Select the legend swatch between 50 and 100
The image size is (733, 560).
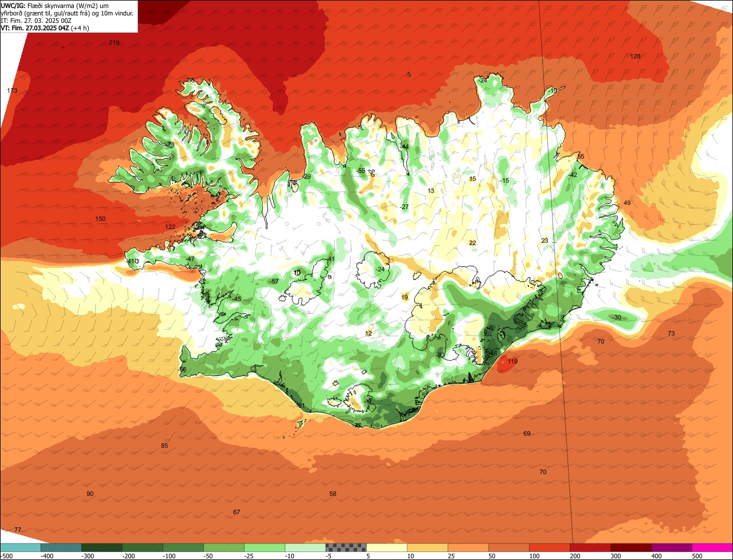[508, 547]
